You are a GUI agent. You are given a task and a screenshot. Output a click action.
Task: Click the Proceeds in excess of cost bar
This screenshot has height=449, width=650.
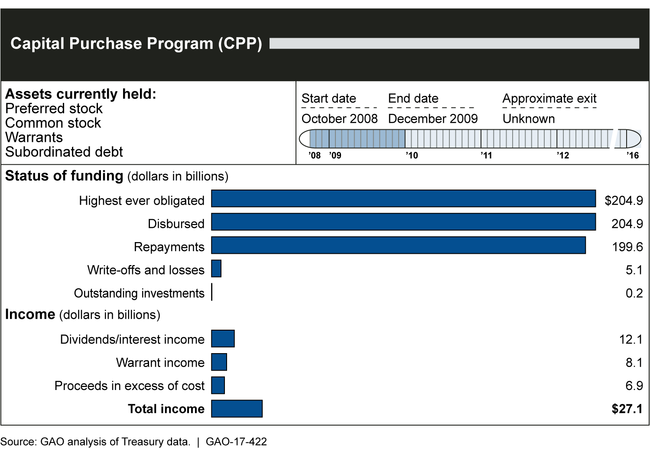218,385
